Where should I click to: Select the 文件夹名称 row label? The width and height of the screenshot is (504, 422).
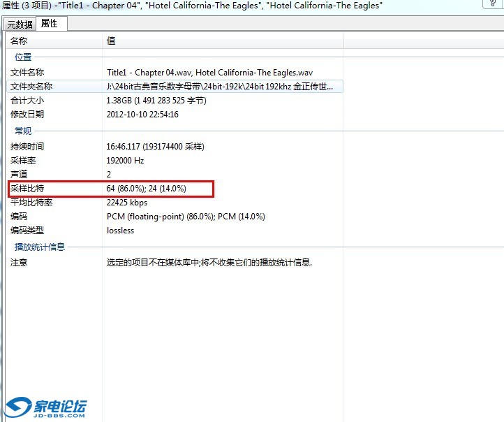click(x=31, y=86)
